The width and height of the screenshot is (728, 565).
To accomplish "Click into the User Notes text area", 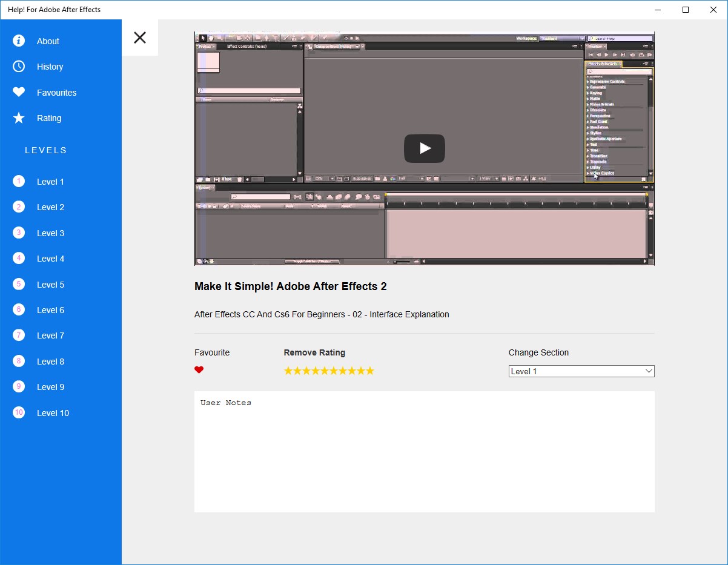I will (425, 452).
